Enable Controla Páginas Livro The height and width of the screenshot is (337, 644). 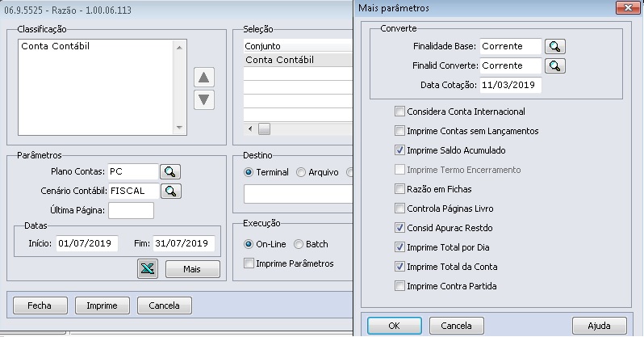399,209
